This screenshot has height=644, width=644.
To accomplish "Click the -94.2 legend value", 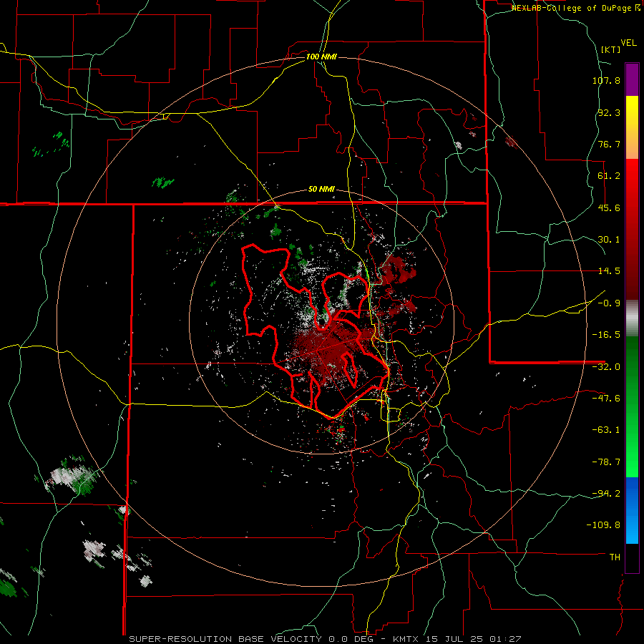I will coord(606,493).
